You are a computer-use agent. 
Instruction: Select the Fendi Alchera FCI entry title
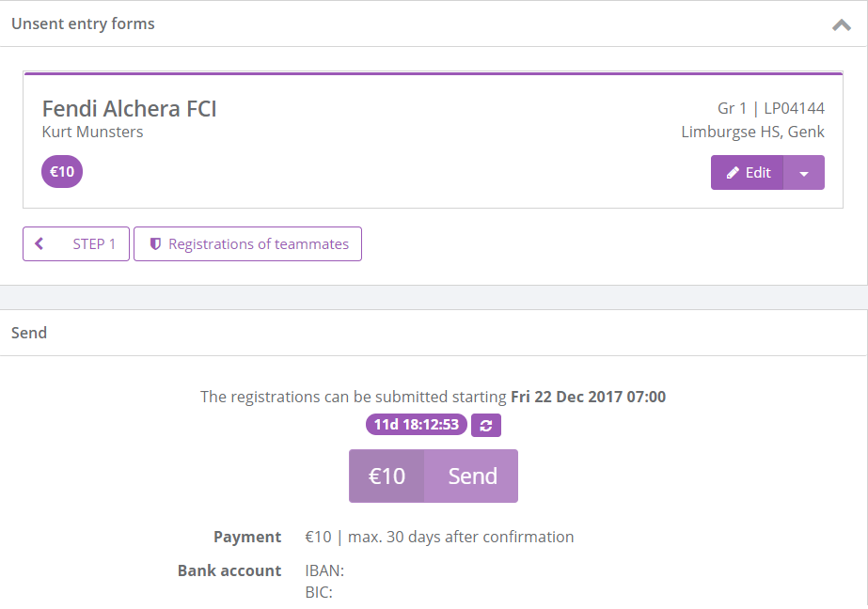point(129,108)
